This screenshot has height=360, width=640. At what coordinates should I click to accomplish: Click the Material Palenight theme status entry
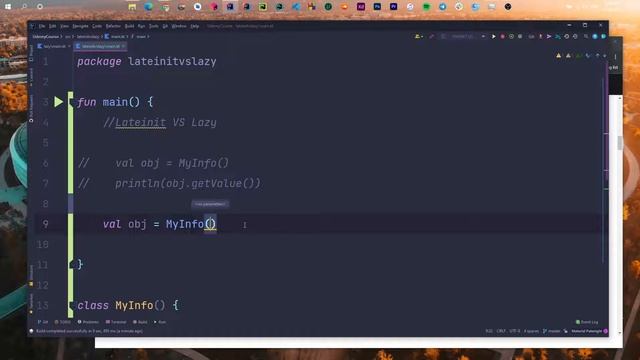[x=587, y=331]
